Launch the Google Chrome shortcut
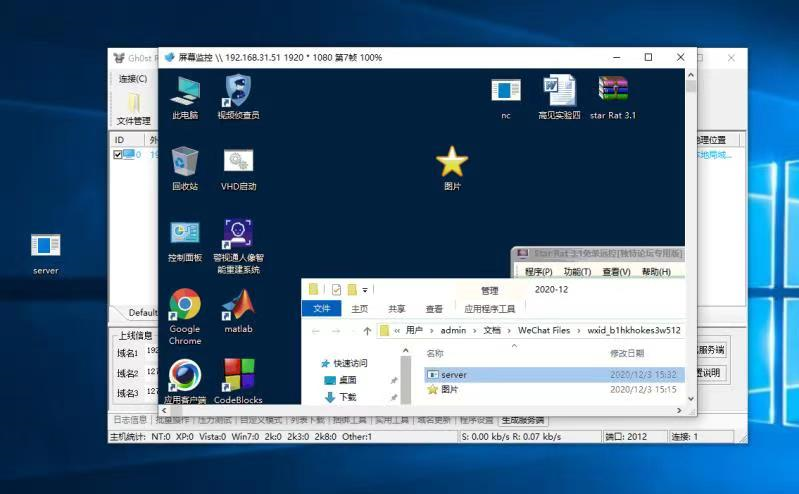This screenshot has height=494, width=799. 184,304
